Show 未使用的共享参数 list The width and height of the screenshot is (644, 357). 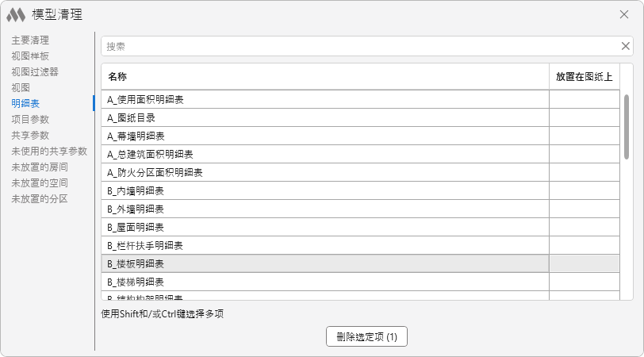pos(49,151)
